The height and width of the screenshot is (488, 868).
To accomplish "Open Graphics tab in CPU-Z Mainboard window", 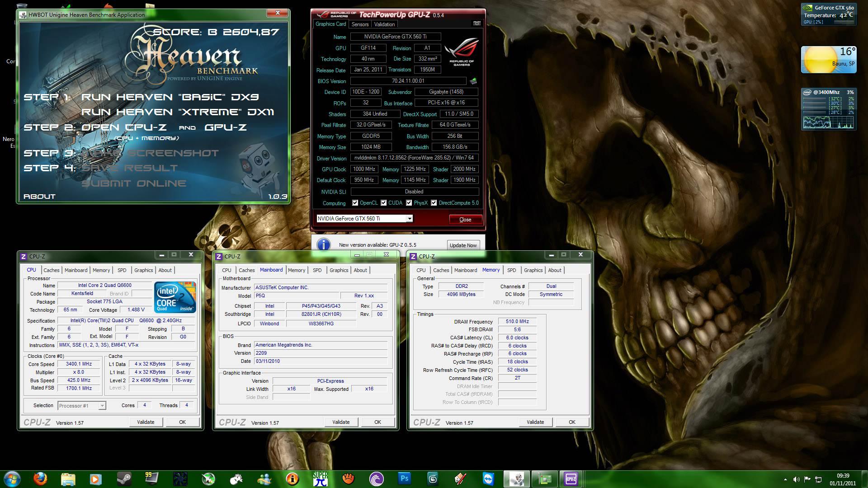I will tap(339, 270).
